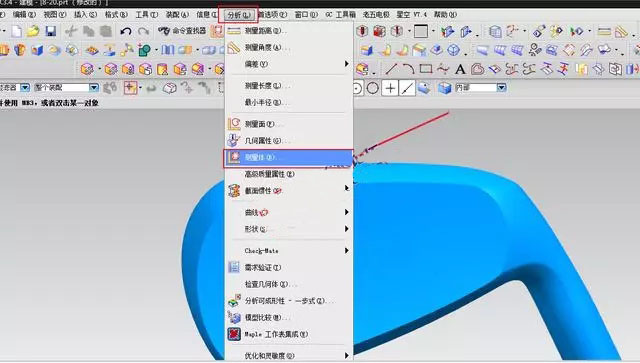Click the Save floppy disk icon
The height and width of the screenshot is (363, 640).
point(51,31)
